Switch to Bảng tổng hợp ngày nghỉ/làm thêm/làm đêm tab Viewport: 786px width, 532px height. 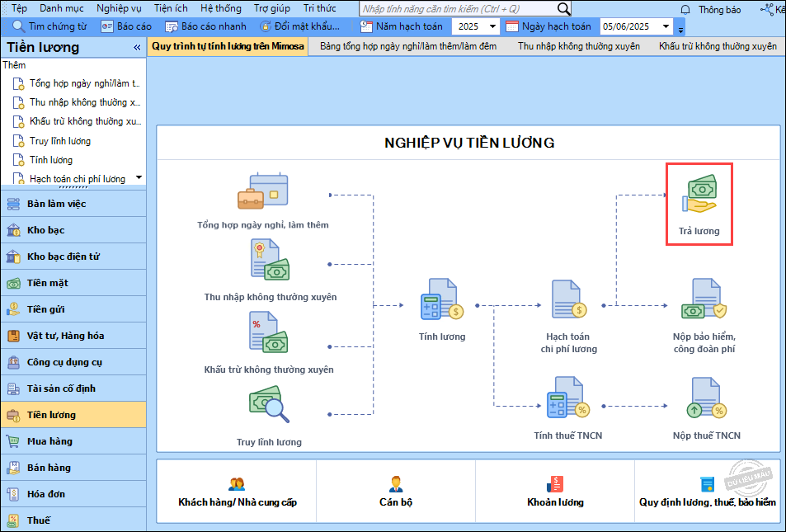pyautogui.click(x=408, y=47)
